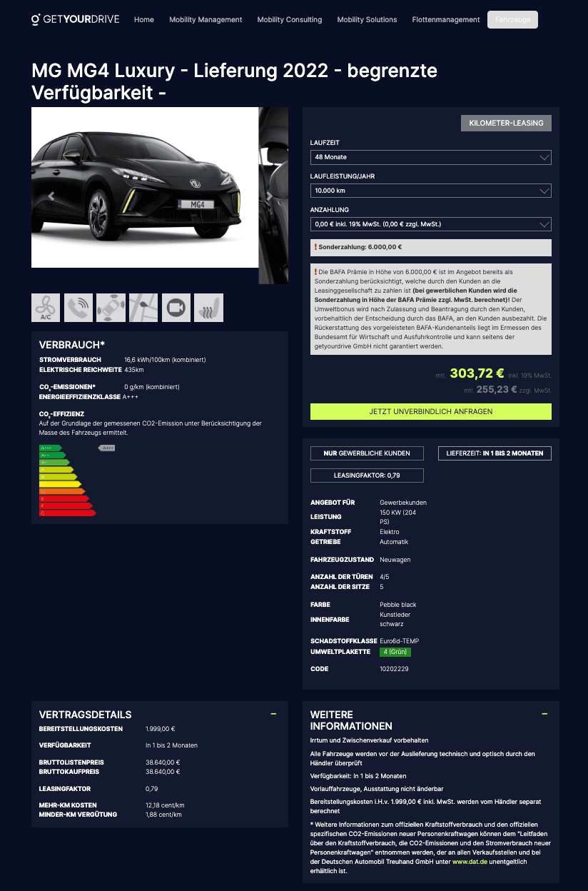Screen dimensions: 588x891
Task: Click the GetYourDrive logo
Action: coord(76,19)
